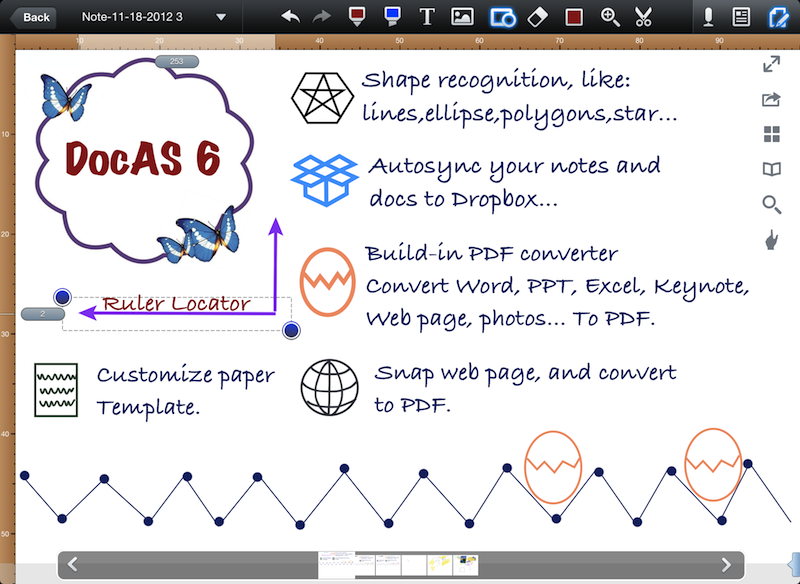Go back using the Back button
Screen dimensions: 800x584
pyautogui.click(x=33, y=17)
